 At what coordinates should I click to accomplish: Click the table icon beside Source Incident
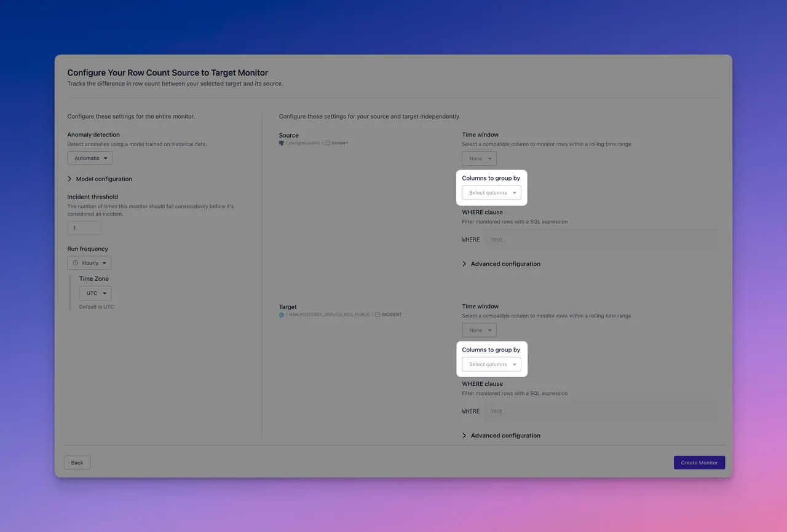[328, 143]
